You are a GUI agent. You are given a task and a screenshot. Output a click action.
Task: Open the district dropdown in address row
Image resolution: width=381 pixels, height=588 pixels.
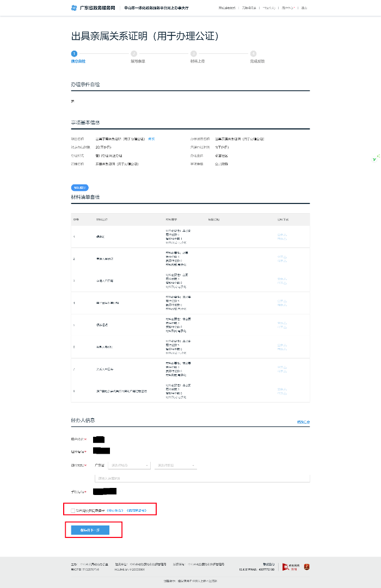(175, 466)
